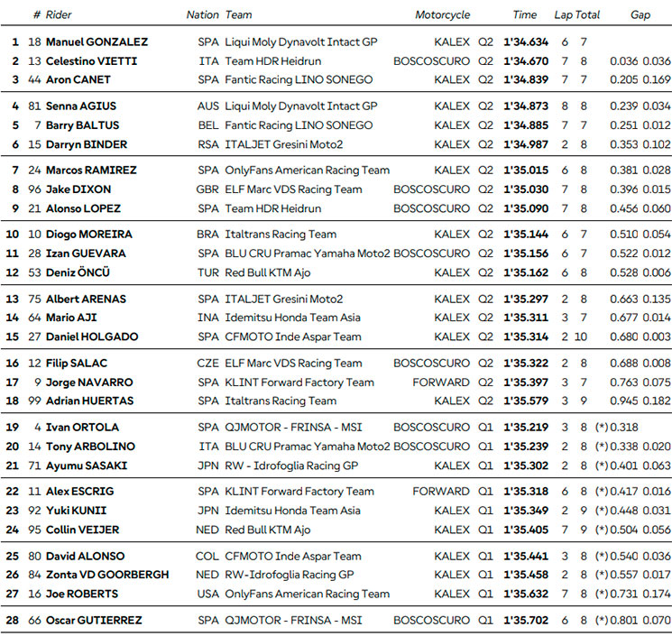Click Red Bull KTM Ajo team for Deniz ÖNCÜ

267,272
